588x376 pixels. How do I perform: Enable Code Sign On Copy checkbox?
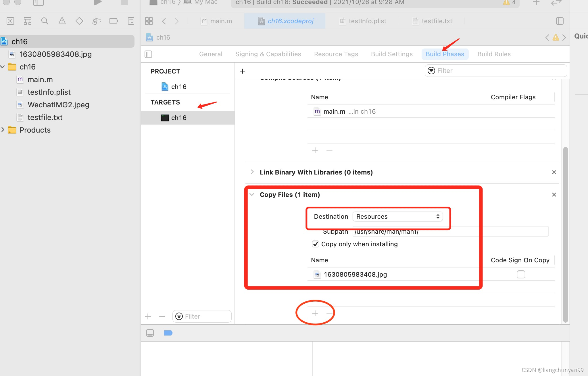click(x=521, y=274)
